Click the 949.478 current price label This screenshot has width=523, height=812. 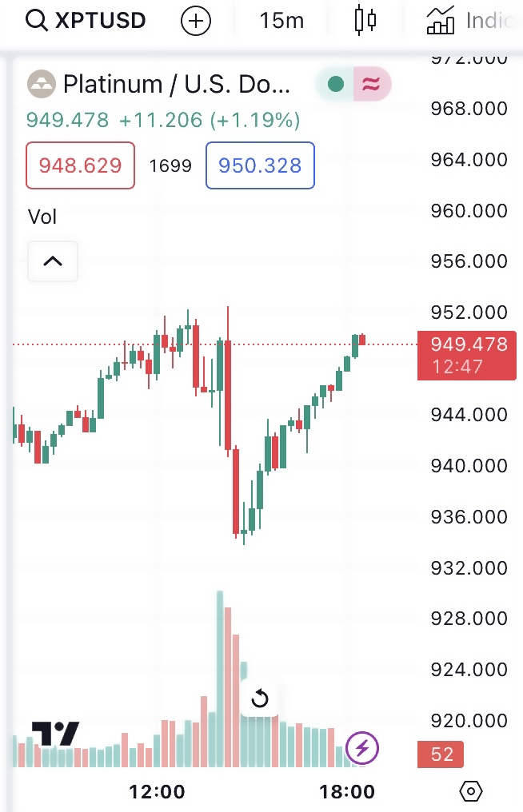tap(469, 344)
